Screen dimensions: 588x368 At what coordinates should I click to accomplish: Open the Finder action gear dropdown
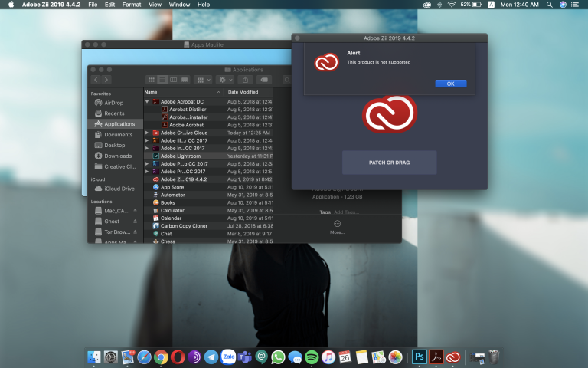(225, 80)
